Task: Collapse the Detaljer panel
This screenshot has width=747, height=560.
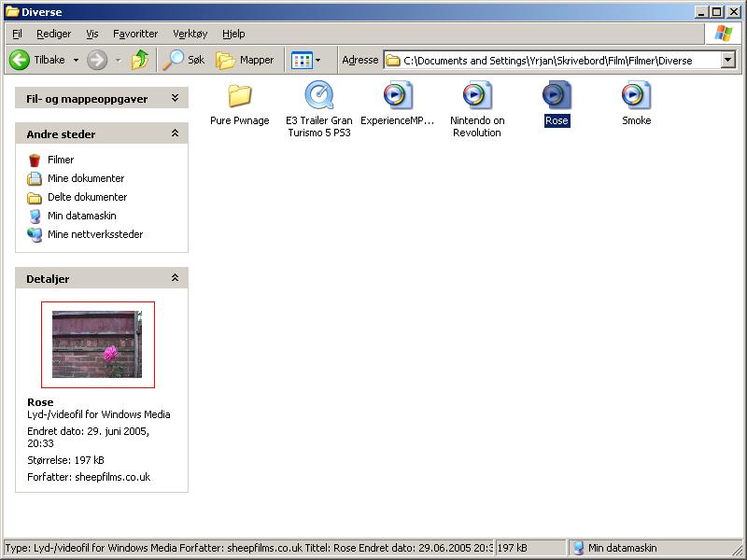Action: coord(175,277)
